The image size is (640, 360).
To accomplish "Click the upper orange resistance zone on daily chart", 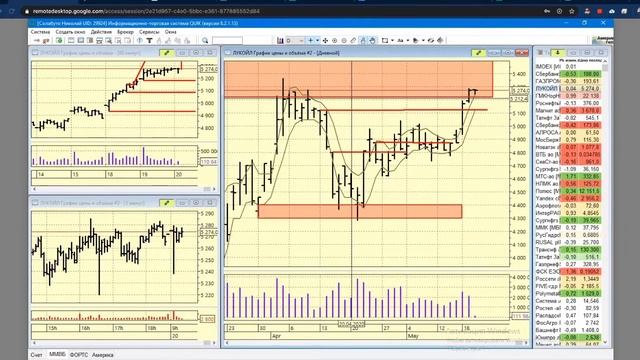I will 358,79.
